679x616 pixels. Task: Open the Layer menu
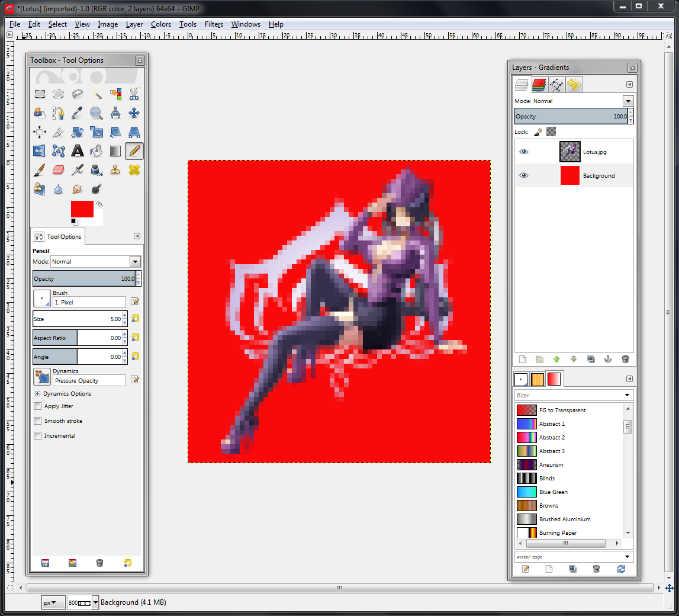[134, 24]
